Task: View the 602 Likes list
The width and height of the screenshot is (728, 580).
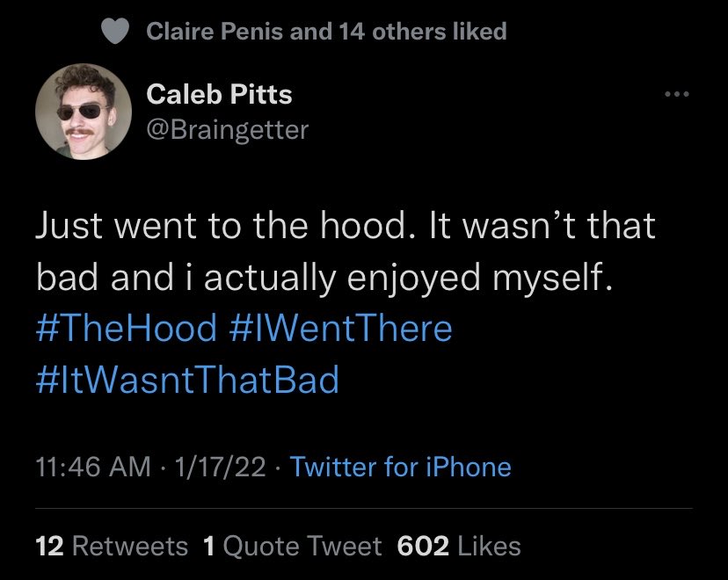Action: tap(459, 546)
